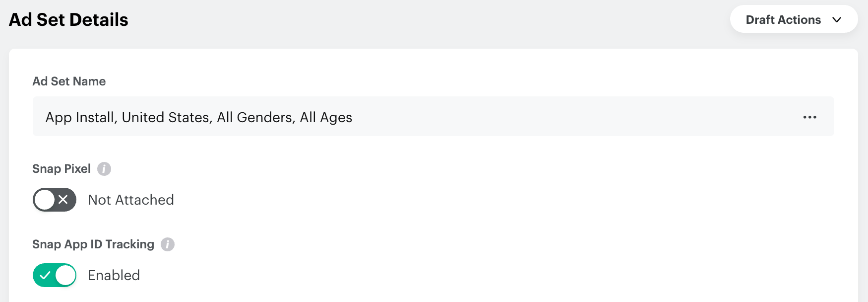The image size is (868, 302).
Task: Open the three-dots menu in Ad Set Name
Action: (x=809, y=117)
